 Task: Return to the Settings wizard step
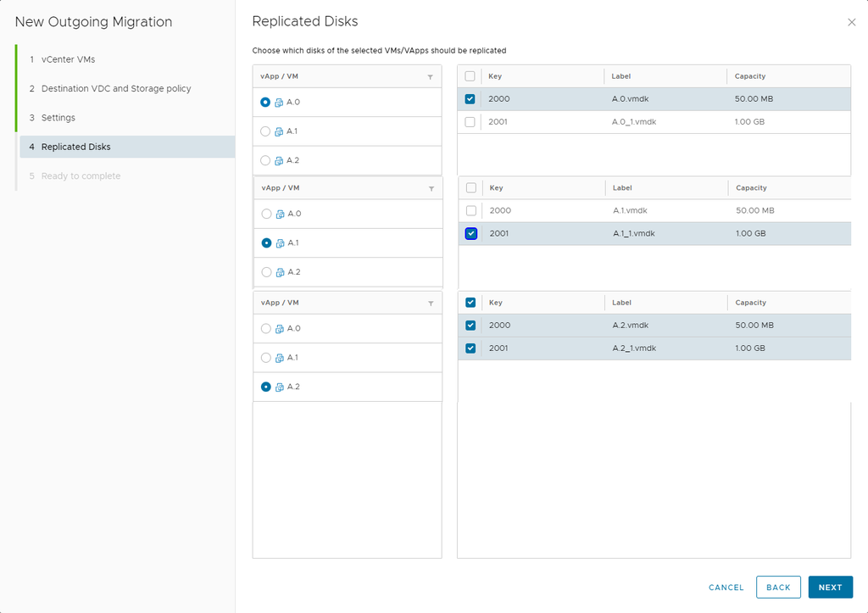coord(58,118)
